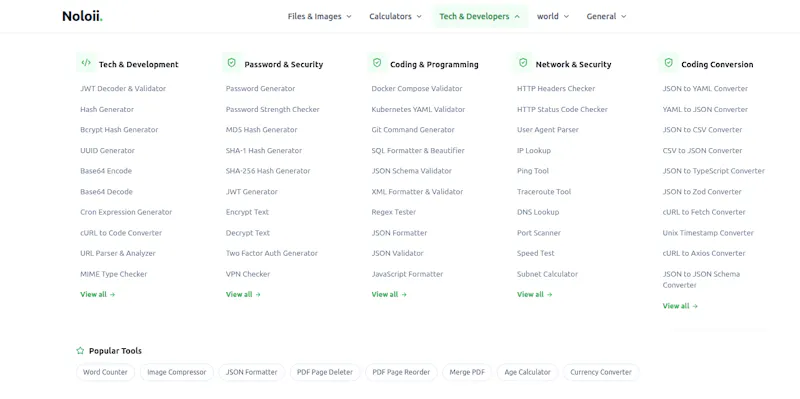Click the Password & Security shield icon
The width and height of the screenshot is (800, 399).
(232, 63)
